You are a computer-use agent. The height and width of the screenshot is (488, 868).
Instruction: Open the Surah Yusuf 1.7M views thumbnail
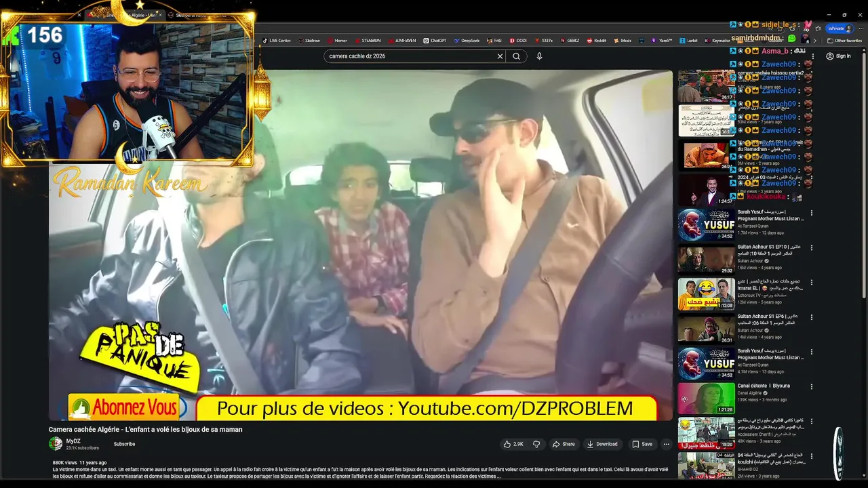pyautogui.click(x=706, y=225)
